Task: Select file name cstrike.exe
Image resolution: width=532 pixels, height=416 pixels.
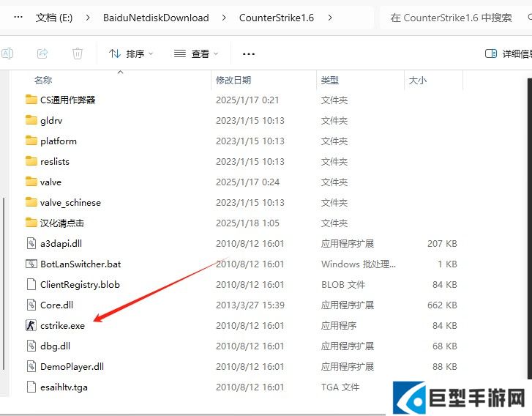Action: tap(62, 326)
